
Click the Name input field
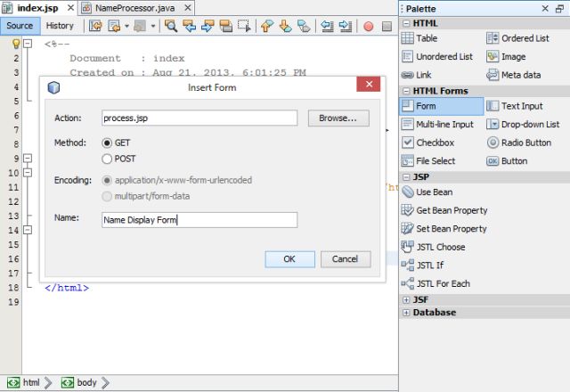(x=199, y=220)
